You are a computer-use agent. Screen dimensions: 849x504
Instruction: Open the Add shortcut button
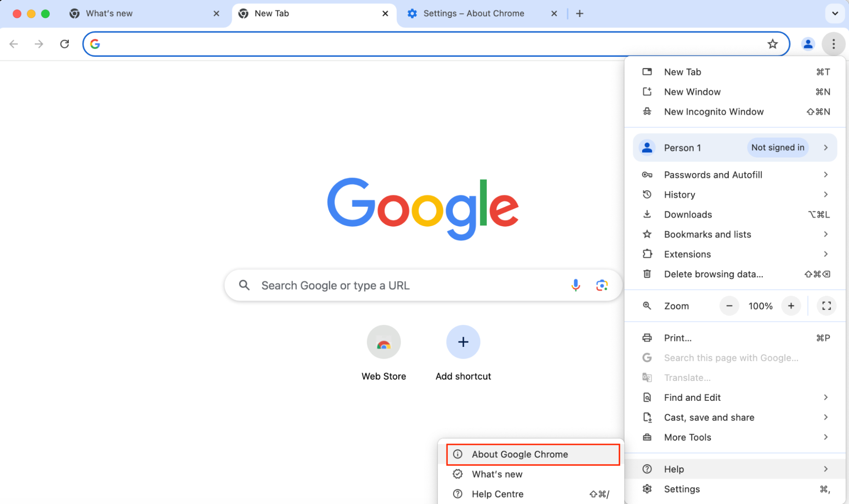(x=463, y=342)
